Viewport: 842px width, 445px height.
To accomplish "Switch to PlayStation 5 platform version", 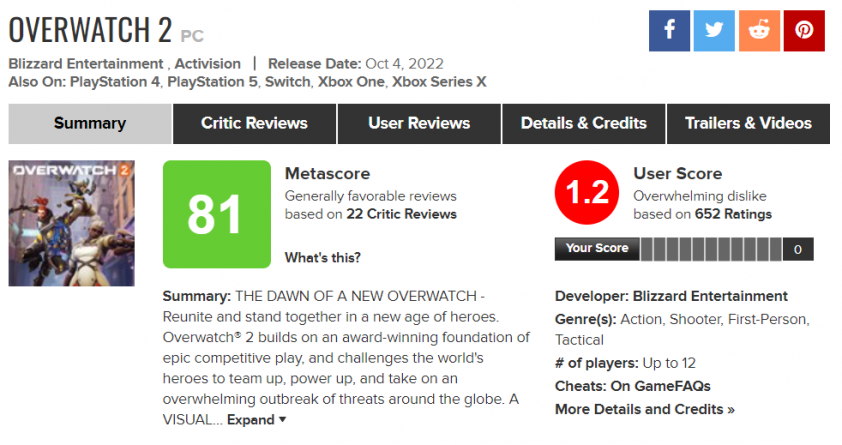I will pyautogui.click(x=212, y=82).
